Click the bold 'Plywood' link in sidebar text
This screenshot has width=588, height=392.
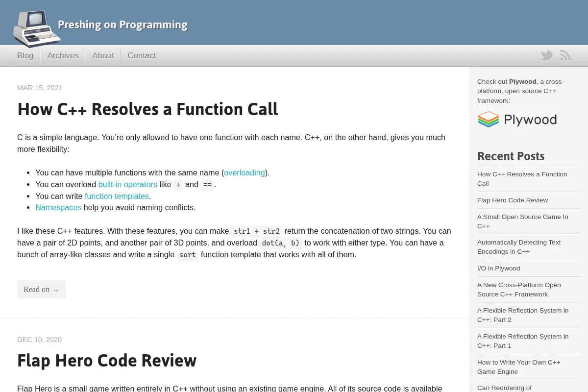point(523,81)
